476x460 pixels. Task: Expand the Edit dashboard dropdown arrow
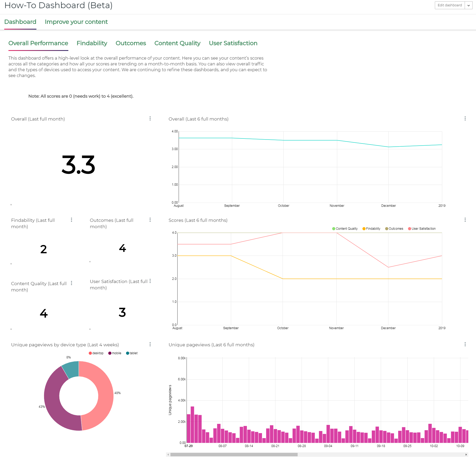tap(469, 5)
